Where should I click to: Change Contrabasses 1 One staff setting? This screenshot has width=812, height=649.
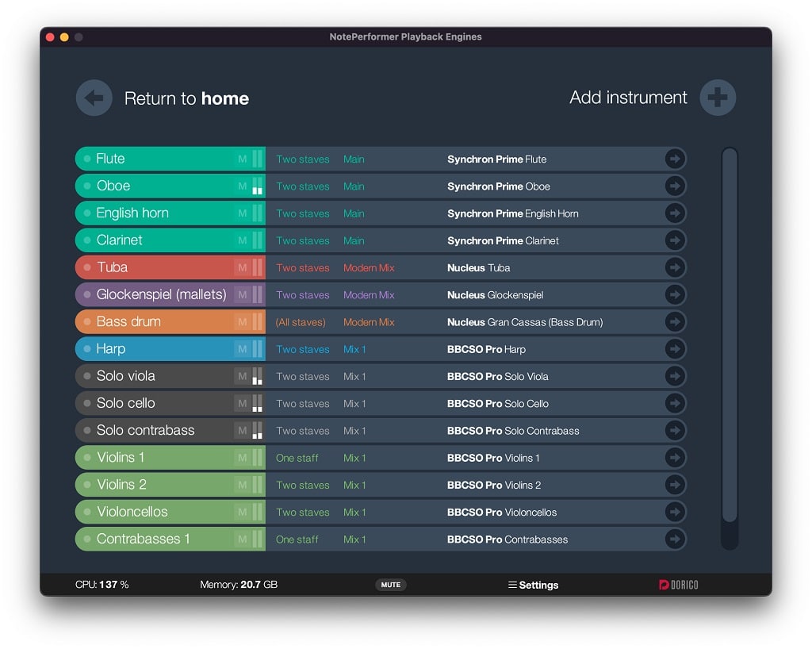point(297,540)
